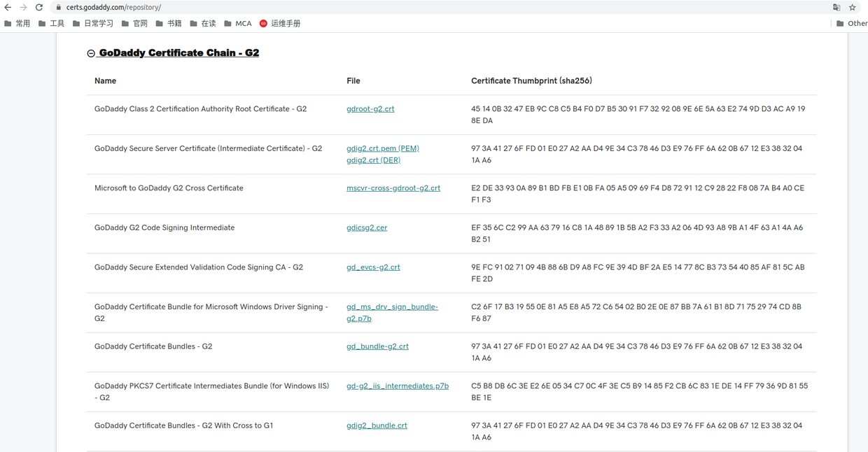The height and width of the screenshot is (452, 868).
Task: Select Microsoft to GoDaddy G2 Cross Certificate
Action: [x=169, y=188]
